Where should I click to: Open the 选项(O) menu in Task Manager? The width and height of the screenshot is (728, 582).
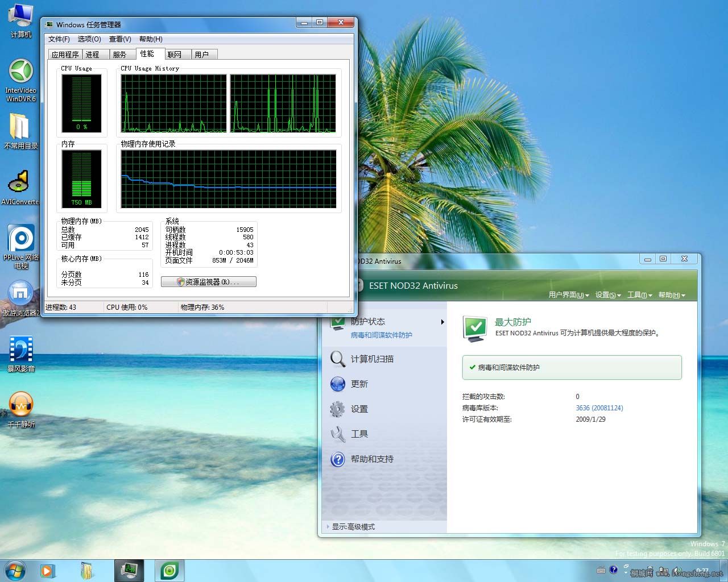(89, 39)
